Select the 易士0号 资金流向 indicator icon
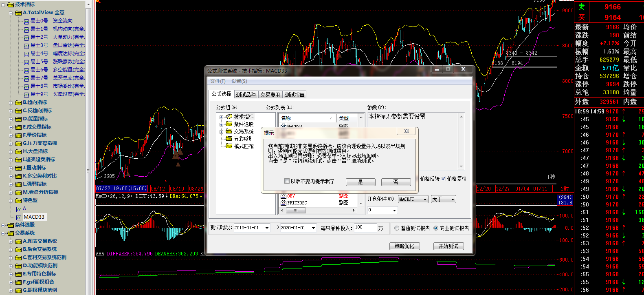The width and height of the screenshot is (644, 295). pos(26,21)
